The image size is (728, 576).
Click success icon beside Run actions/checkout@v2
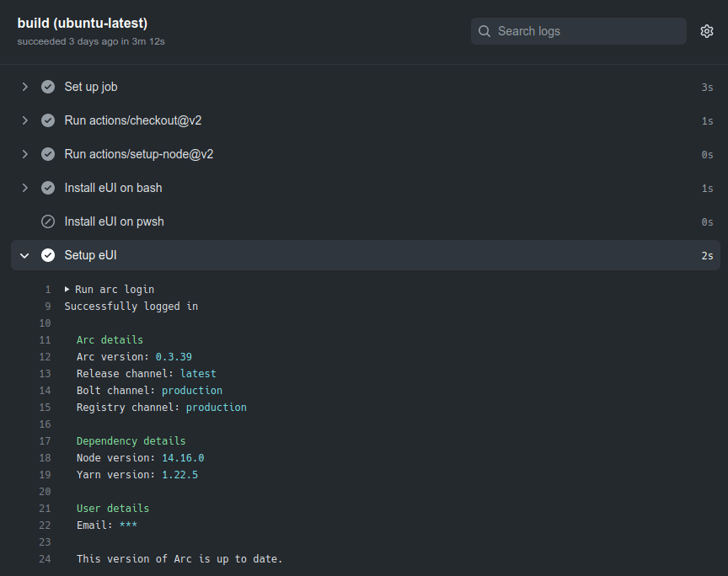[x=48, y=120]
